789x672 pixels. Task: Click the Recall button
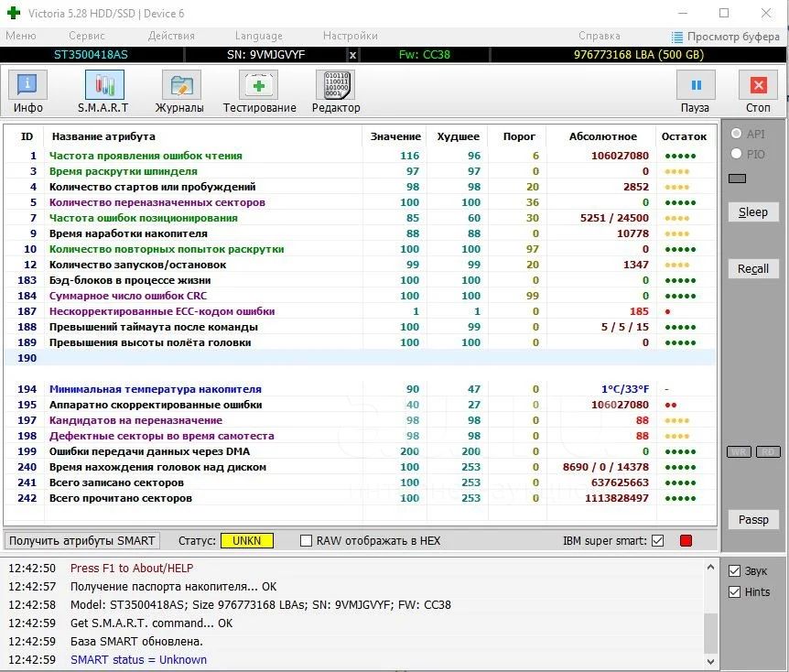pyautogui.click(x=753, y=269)
